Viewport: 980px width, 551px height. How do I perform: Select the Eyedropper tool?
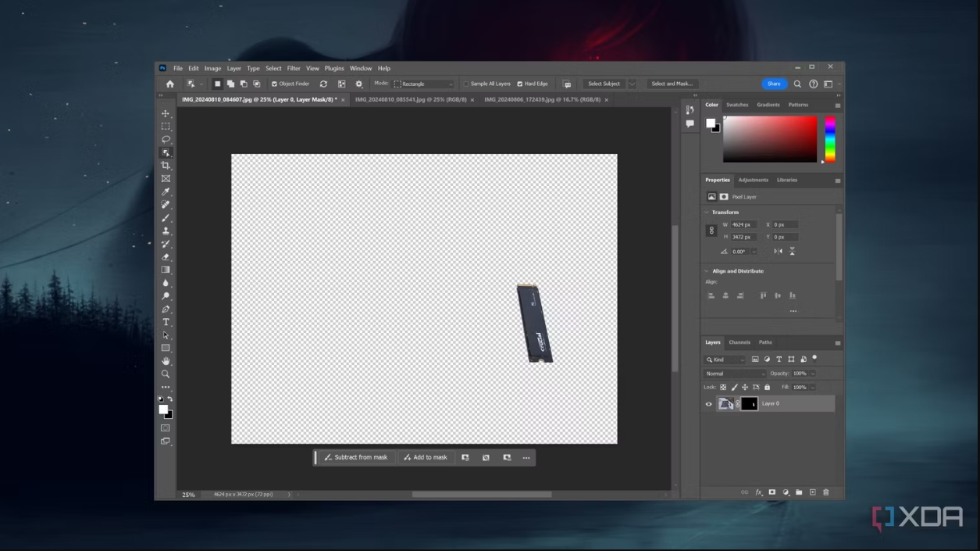pyautogui.click(x=166, y=191)
